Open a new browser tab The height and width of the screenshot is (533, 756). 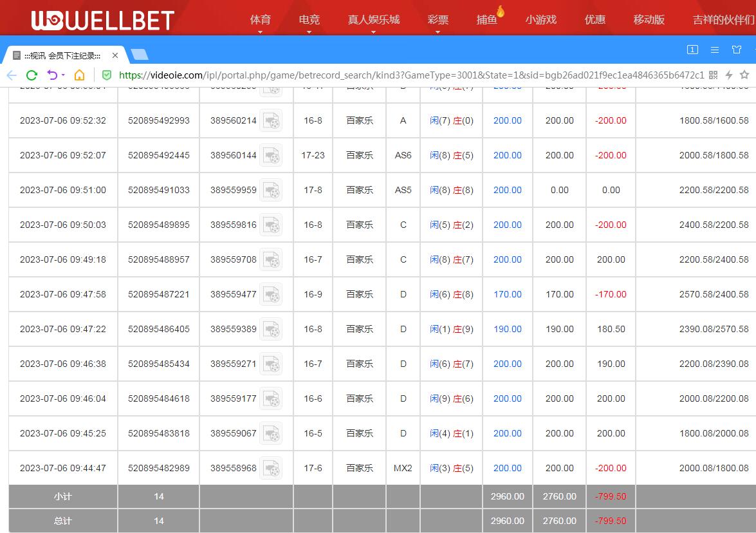pos(140,55)
